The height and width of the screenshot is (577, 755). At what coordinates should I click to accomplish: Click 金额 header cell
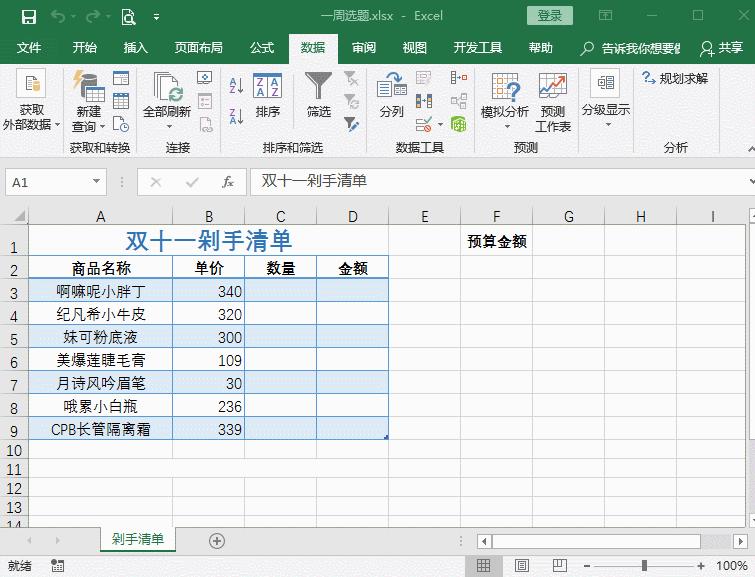coord(352,268)
